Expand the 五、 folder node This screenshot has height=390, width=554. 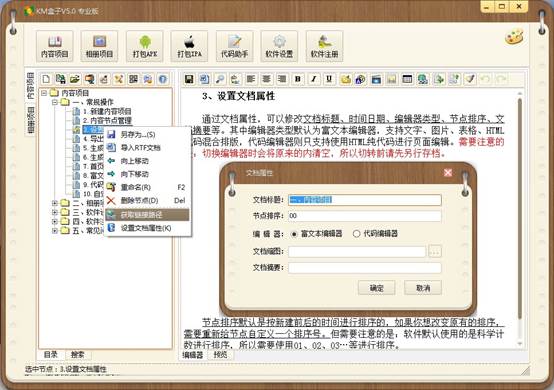[x=55, y=231]
